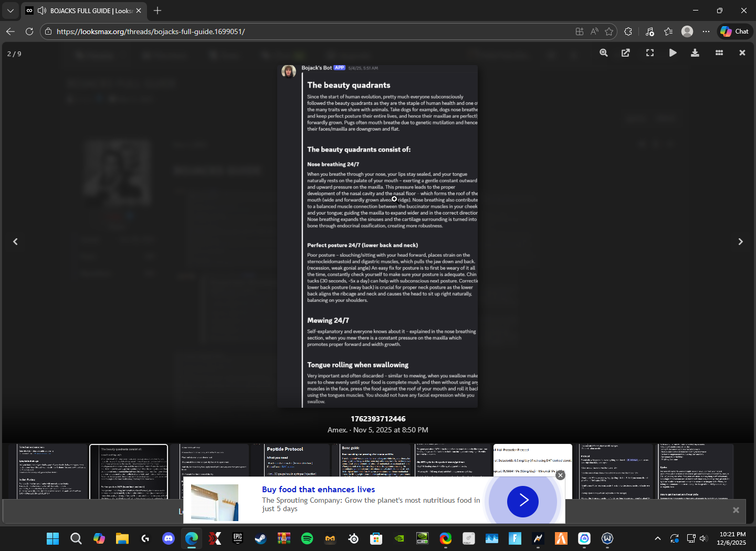Image resolution: width=756 pixels, height=551 pixels.
Task: Click the 'Amex. · Nov 5, 2025' caption line
Action: 378,430
